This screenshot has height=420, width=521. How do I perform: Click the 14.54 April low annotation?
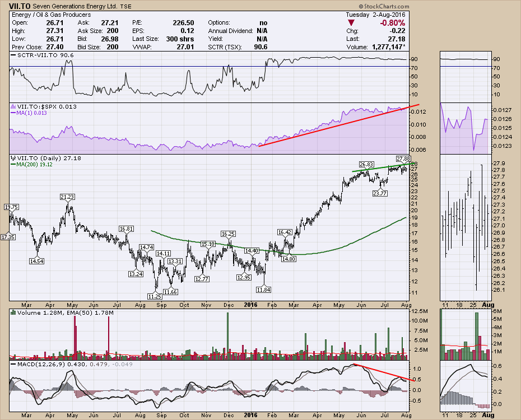point(36,261)
